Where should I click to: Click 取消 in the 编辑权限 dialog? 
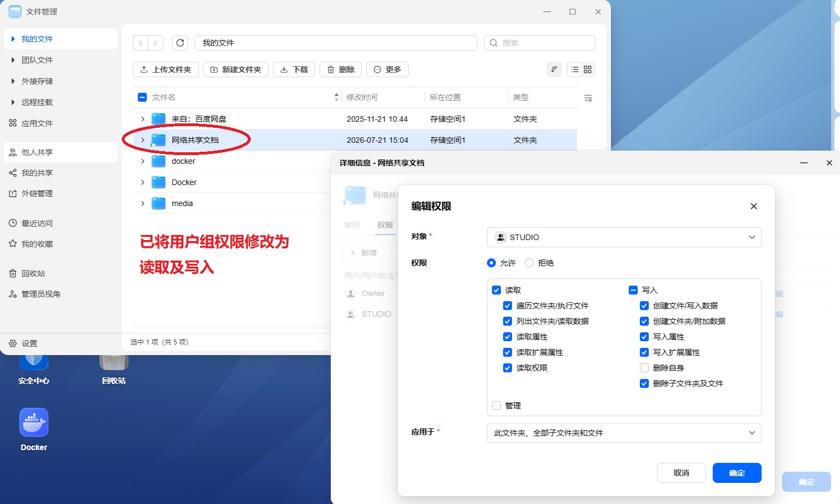682,473
